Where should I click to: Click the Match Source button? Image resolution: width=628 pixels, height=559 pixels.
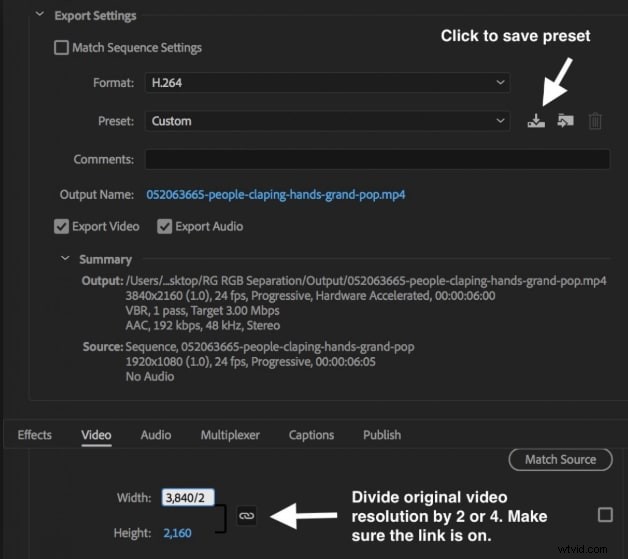tap(560, 460)
